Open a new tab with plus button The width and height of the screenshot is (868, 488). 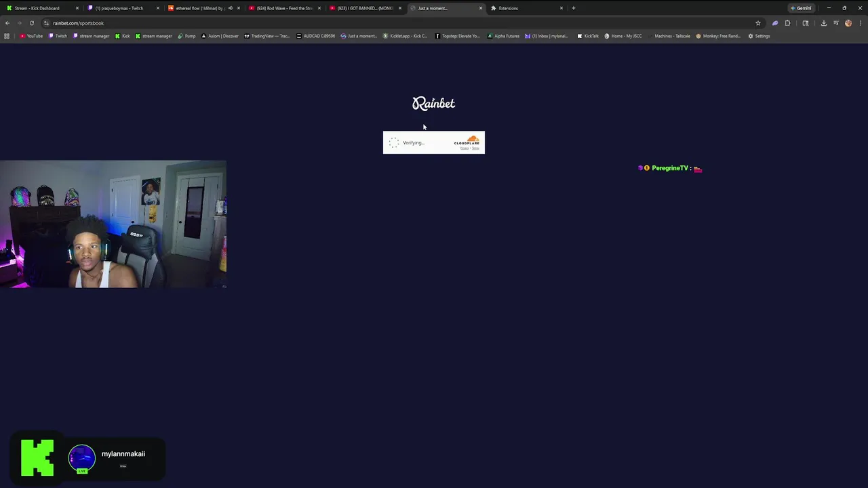point(573,8)
